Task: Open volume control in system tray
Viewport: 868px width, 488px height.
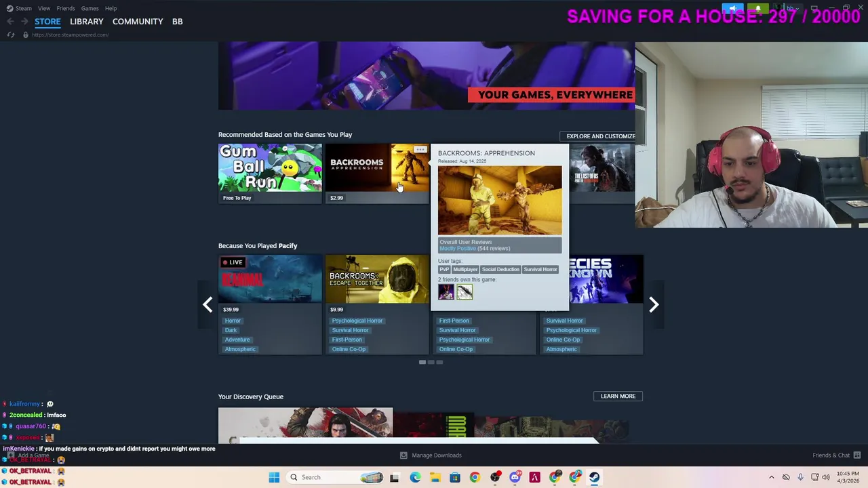Action: pyautogui.click(x=826, y=477)
